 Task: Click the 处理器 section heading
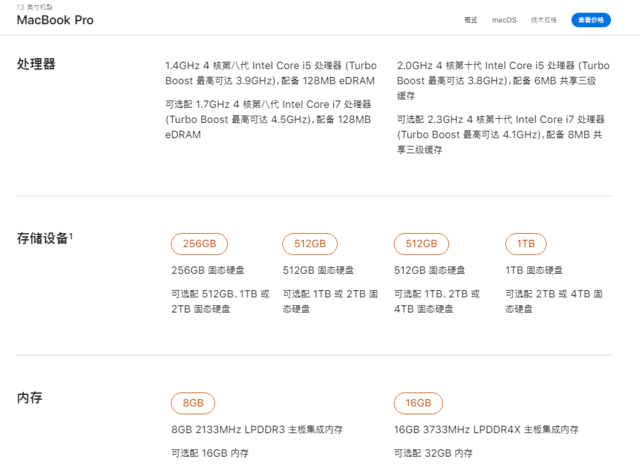tap(36, 64)
